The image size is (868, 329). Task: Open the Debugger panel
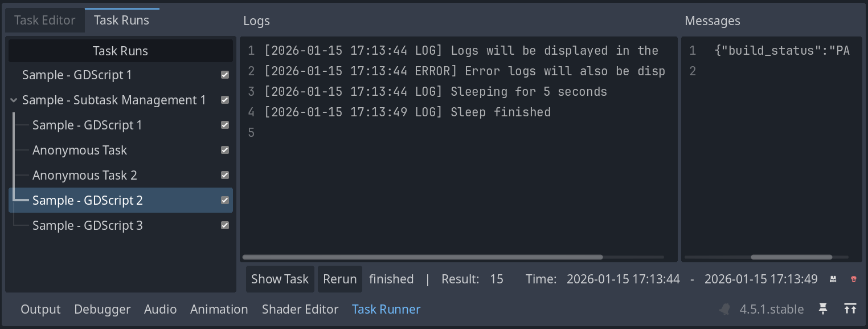[x=102, y=308]
